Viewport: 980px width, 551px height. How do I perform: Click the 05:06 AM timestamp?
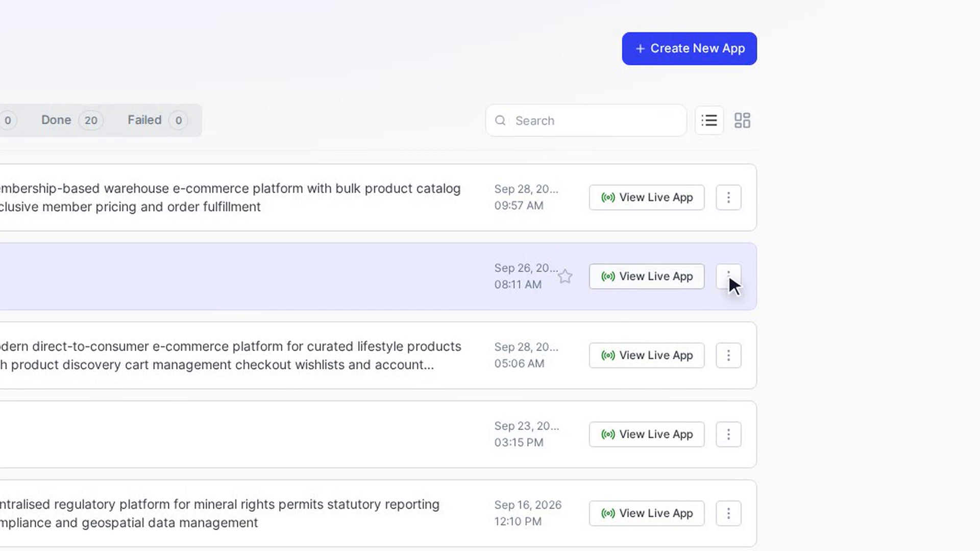pyautogui.click(x=519, y=364)
